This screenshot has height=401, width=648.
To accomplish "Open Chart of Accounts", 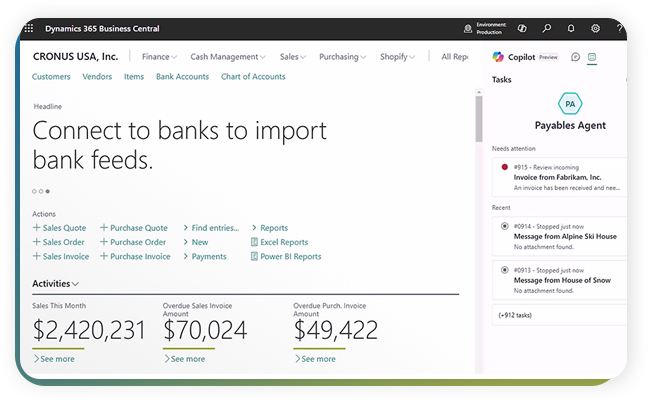I will coord(253,76).
